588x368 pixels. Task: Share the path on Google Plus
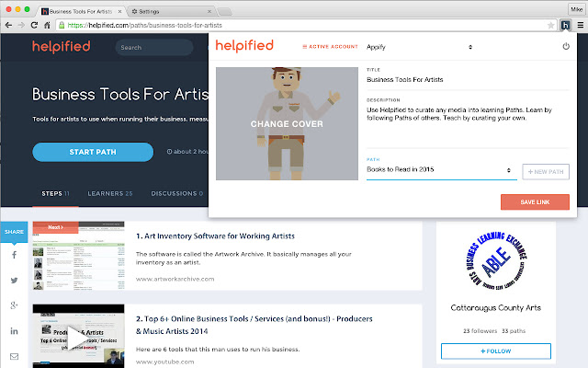(x=14, y=305)
